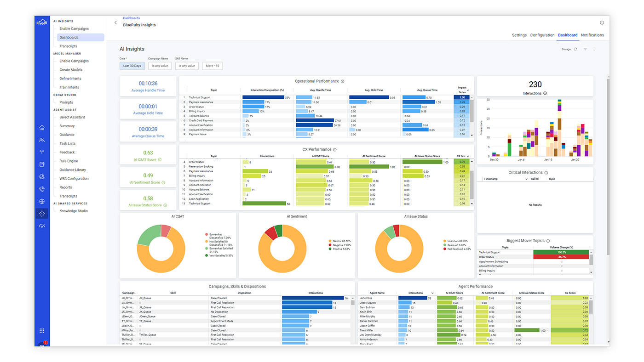Open the Campaign Name filter dropdown
644x362 pixels.
[161, 66]
